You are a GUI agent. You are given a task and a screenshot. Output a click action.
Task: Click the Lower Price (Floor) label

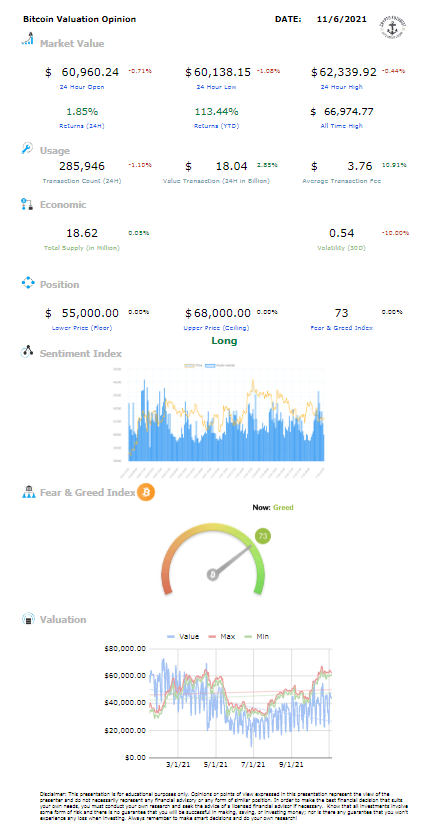click(82, 328)
